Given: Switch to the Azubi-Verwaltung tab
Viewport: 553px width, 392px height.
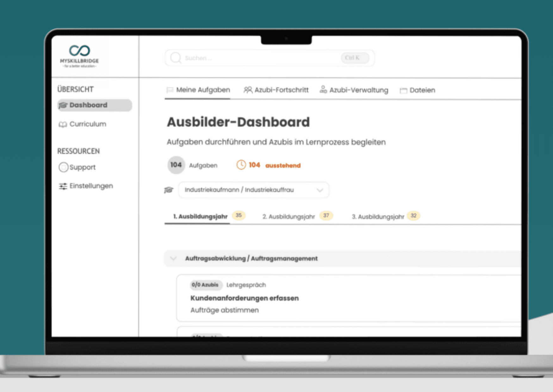Looking at the screenshot, I should click(354, 90).
